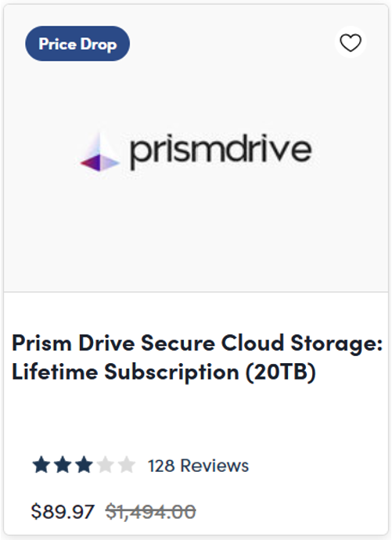Click the $89.97 sale price
This screenshot has height=540, width=392.
pyautogui.click(x=63, y=511)
